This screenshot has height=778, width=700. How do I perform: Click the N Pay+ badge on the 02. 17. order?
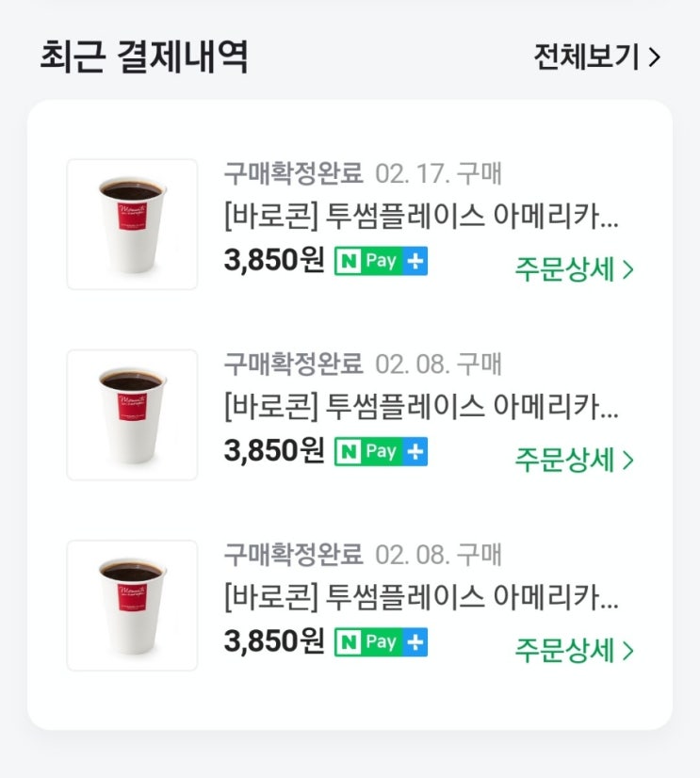[x=381, y=262]
